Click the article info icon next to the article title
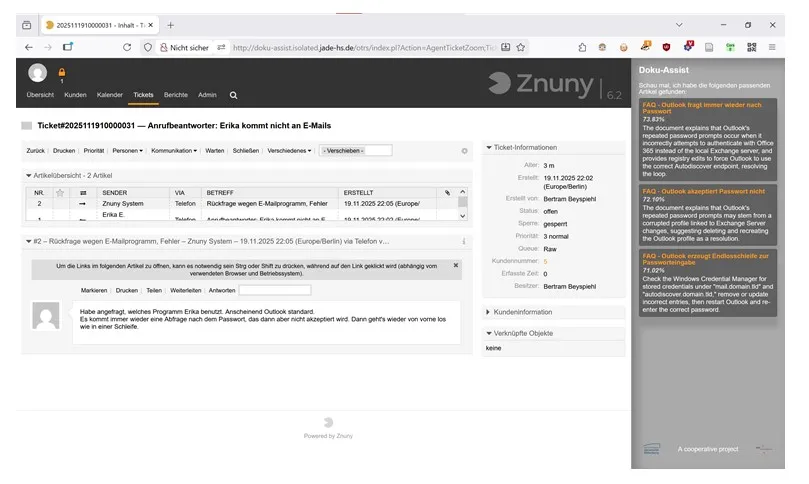This screenshot has height=484, width=809. (463, 241)
